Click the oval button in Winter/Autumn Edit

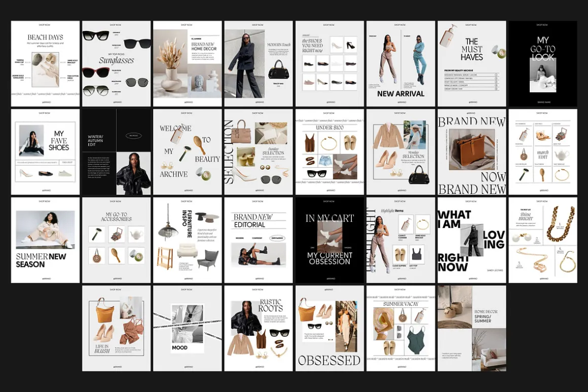click(134, 136)
